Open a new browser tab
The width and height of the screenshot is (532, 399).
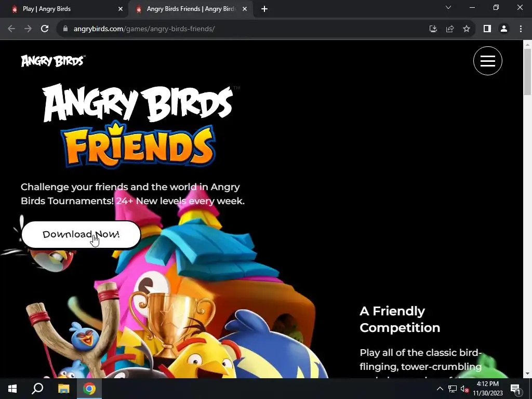[264, 9]
